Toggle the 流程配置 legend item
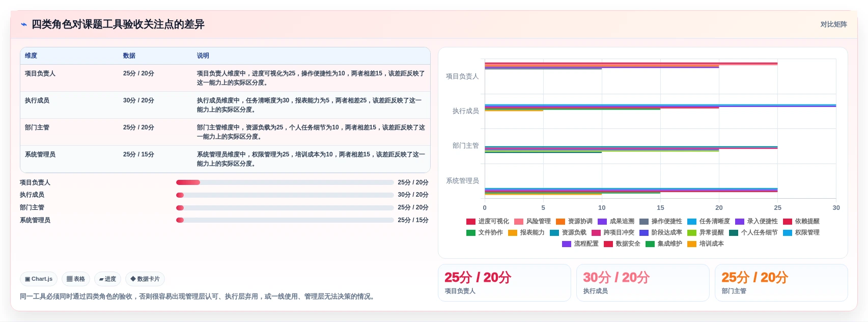 click(x=580, y=244)
